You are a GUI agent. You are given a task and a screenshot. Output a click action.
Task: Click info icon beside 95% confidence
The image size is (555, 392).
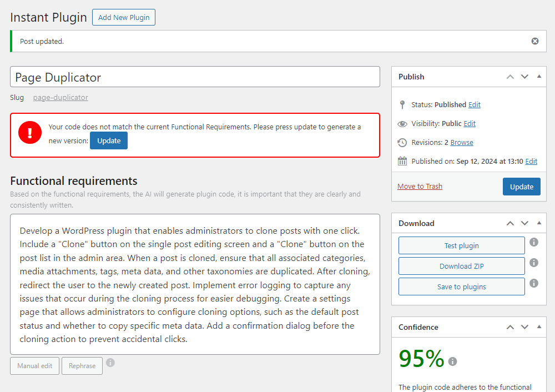click(x=453, y=361)
